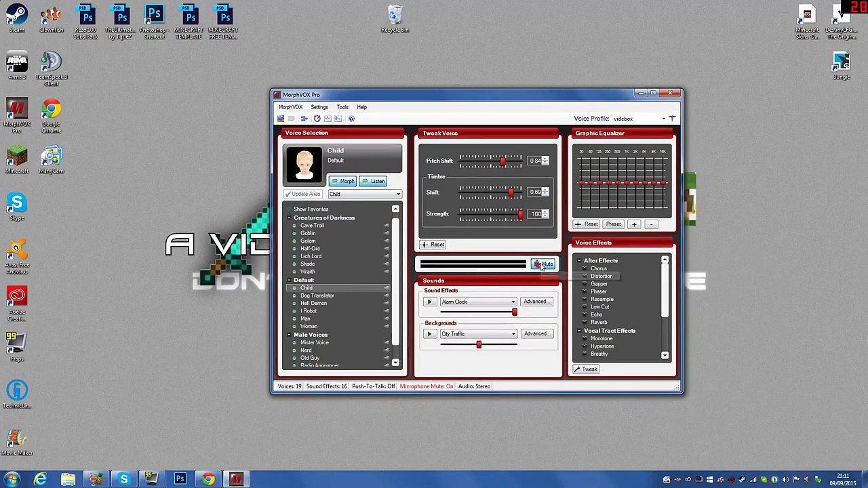
Task: Click the small icon right of Cave Troll
Action: (387, 226)
